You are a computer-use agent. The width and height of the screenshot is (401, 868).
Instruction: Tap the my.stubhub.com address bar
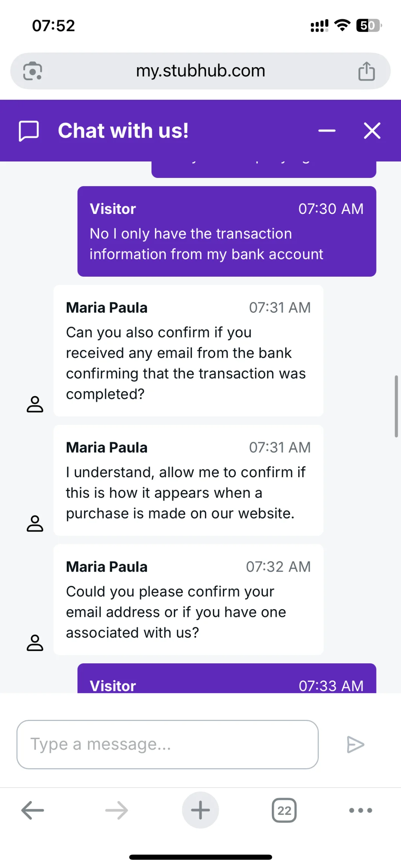coord(200,71)
